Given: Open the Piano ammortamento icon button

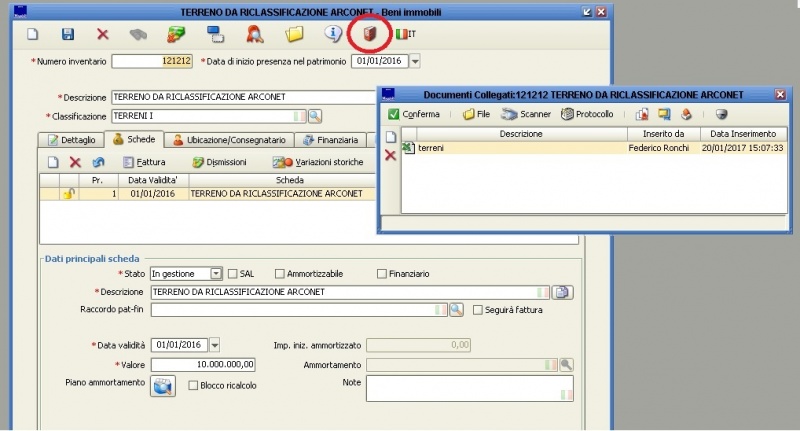Looking at the screenshot, I should [162, 386].
